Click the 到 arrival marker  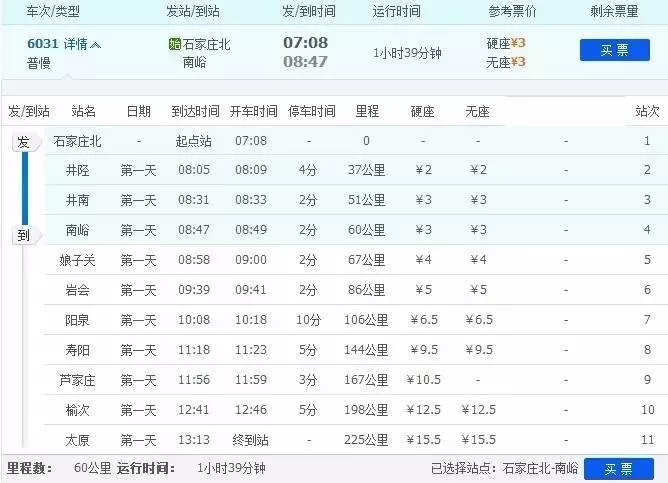tap(22, 236)
